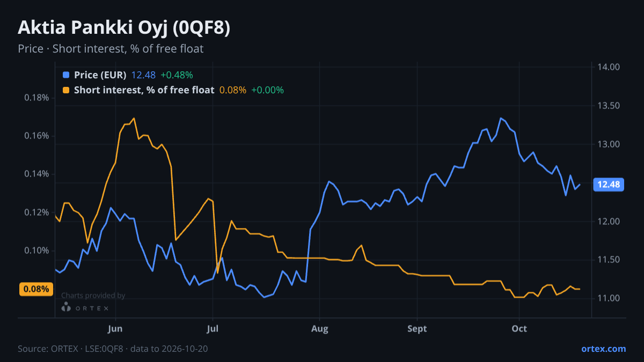Click the 0.16% left axis label
Image resolution: width=644 pixels, height=362 pixels.
point(37,136)
